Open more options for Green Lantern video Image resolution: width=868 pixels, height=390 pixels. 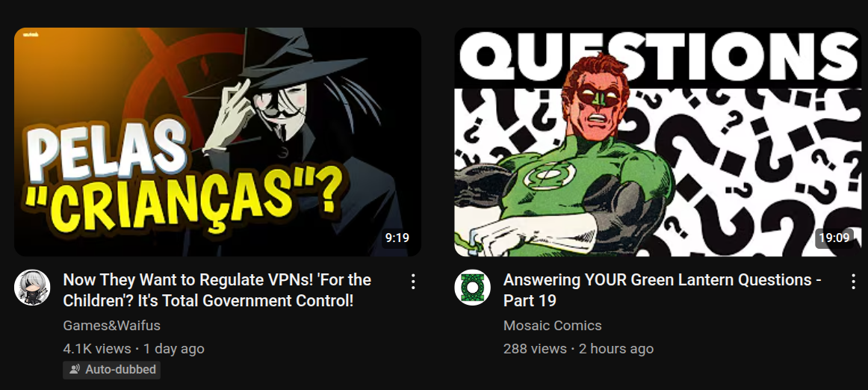tap(853, 282)
